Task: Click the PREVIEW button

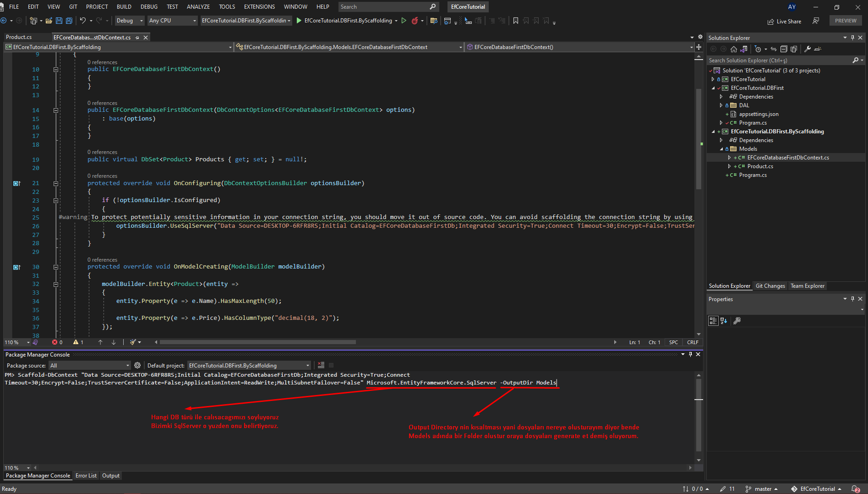Action: (x=845, y=20)
